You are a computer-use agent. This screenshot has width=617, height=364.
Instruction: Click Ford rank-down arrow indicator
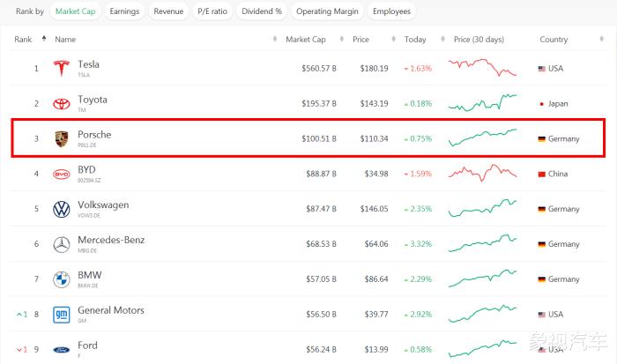tap(22, 349)
